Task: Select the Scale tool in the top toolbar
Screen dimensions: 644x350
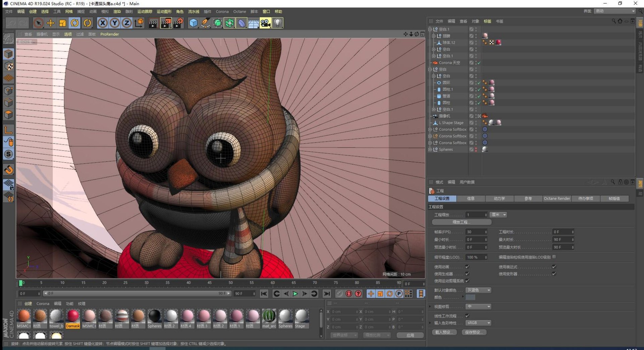Action: pos(63,23)
